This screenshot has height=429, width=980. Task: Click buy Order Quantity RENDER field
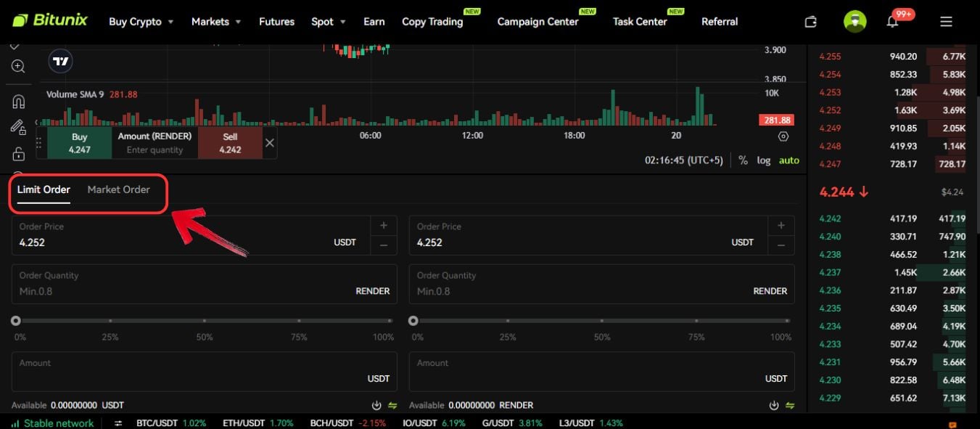tap(205, 284)
